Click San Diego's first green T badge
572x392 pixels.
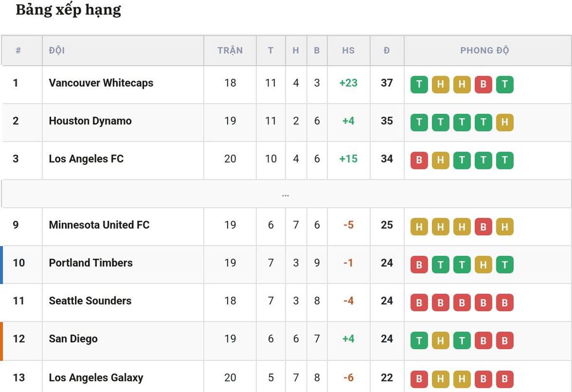click(419, 340)
